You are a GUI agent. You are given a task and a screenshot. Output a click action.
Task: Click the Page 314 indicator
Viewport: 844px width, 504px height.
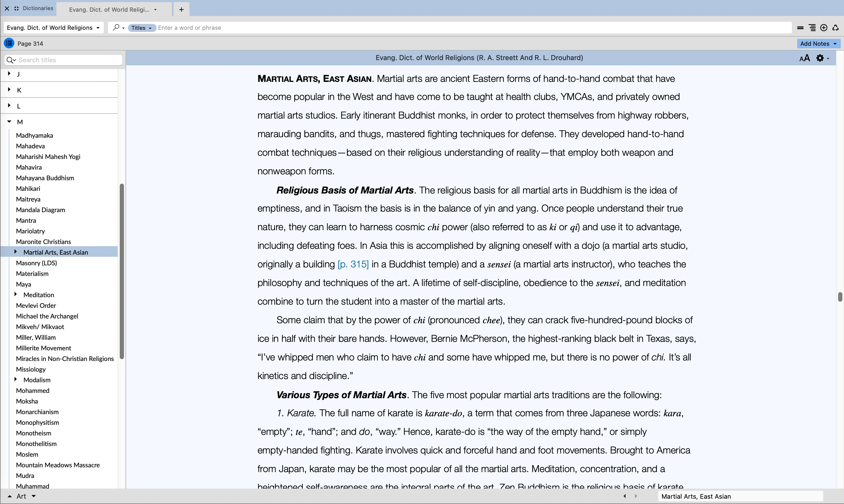[30, 44]
